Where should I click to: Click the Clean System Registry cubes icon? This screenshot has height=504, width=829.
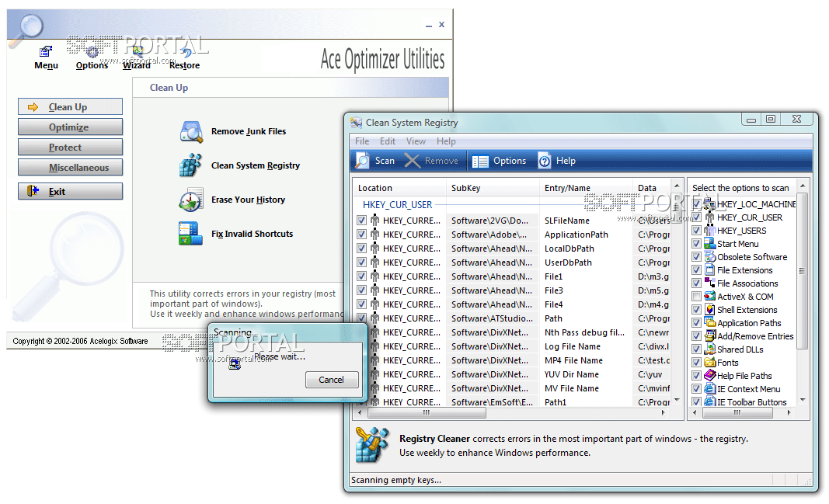click(x=190, y=165)
